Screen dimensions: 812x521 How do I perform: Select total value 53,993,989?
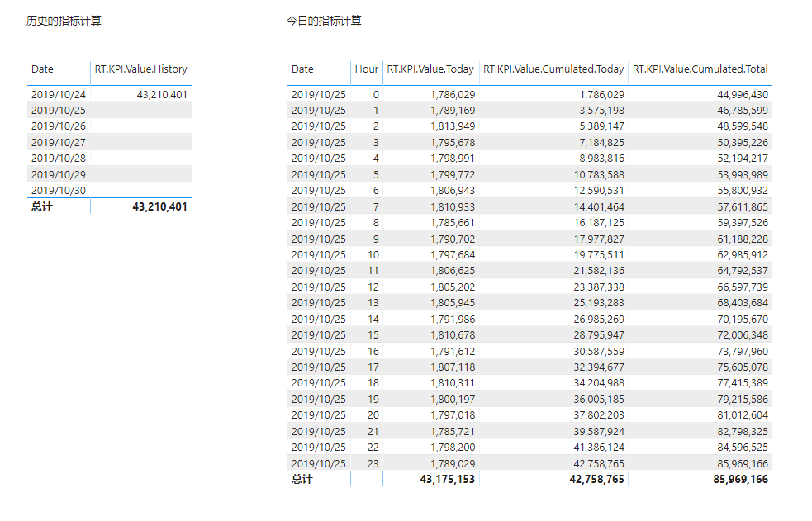coord(743,175)
